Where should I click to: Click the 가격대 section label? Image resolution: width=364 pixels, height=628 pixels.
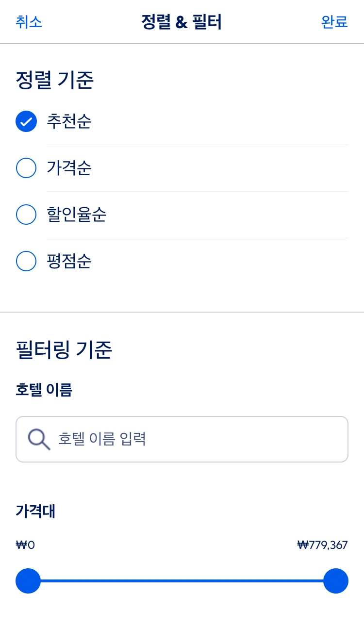35,511
